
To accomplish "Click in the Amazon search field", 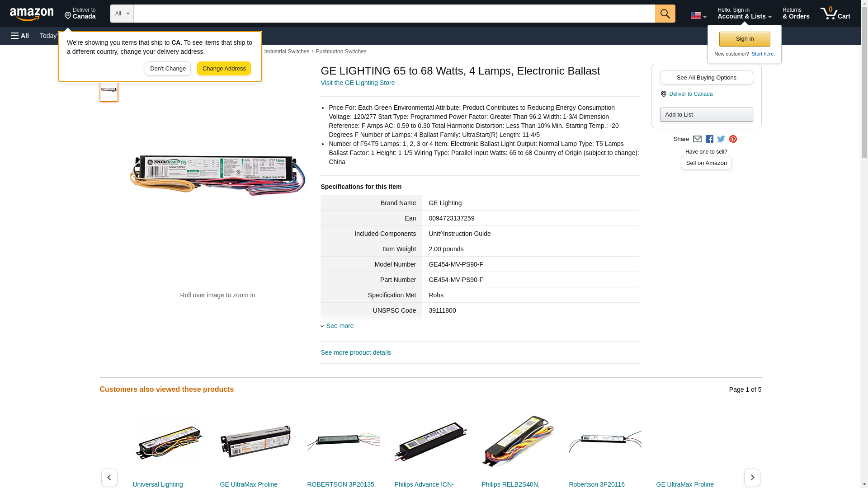I will click(x=394, y=14).
